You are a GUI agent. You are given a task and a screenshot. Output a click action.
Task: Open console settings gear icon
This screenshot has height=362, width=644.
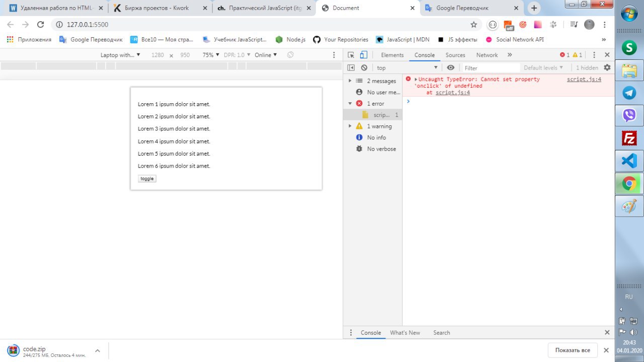[x=607, y=67]
